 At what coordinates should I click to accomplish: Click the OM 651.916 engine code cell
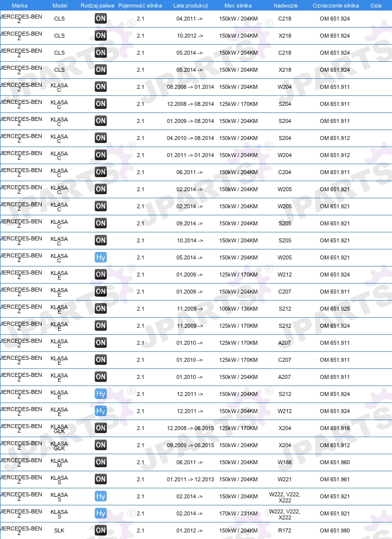click(x=335, y=428)
